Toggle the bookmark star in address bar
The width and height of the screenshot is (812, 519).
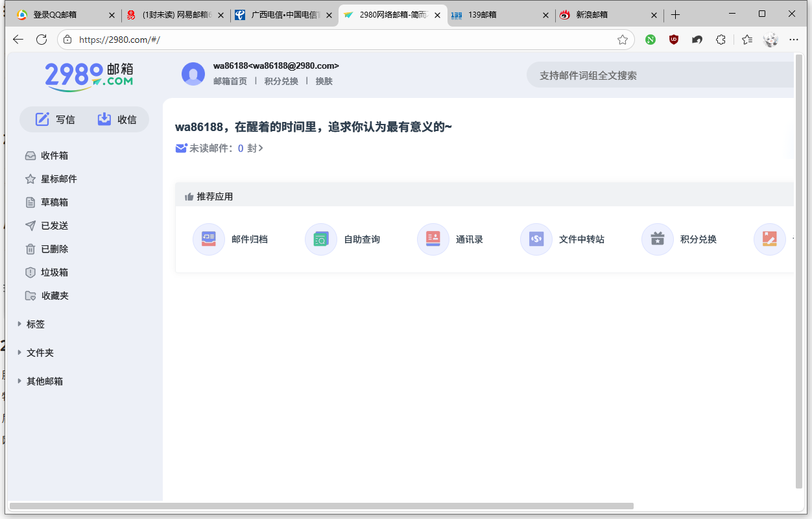pyautogui.click(x=623, y=40)
